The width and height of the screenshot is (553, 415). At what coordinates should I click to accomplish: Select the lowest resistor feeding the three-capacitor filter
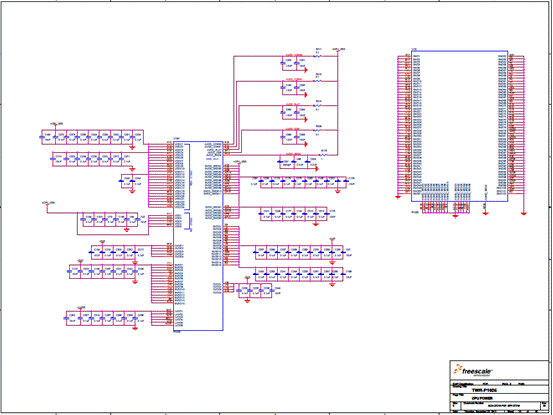click(x=322, y=155)
